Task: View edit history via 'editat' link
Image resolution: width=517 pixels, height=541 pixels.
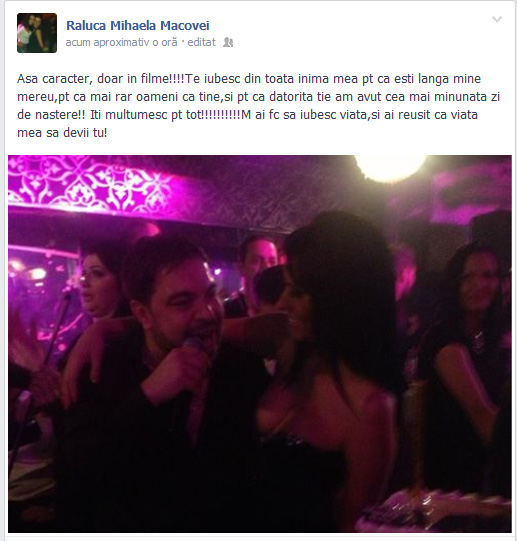Action: pos(201,42)
